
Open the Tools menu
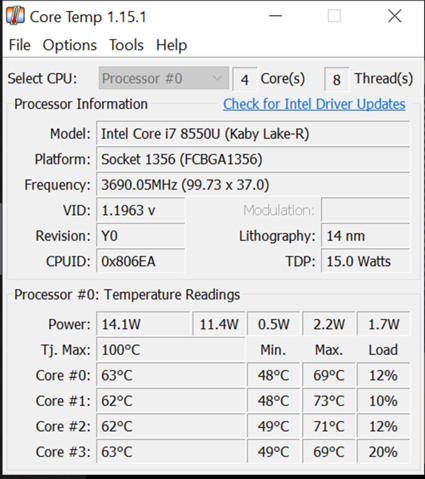point(126,45)
